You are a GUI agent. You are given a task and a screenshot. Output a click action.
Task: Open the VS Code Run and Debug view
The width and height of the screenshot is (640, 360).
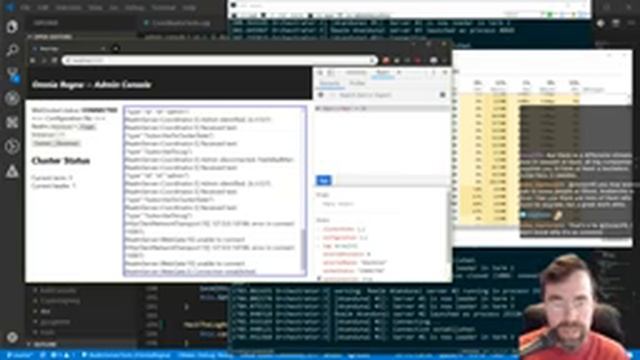coord(12,98)
